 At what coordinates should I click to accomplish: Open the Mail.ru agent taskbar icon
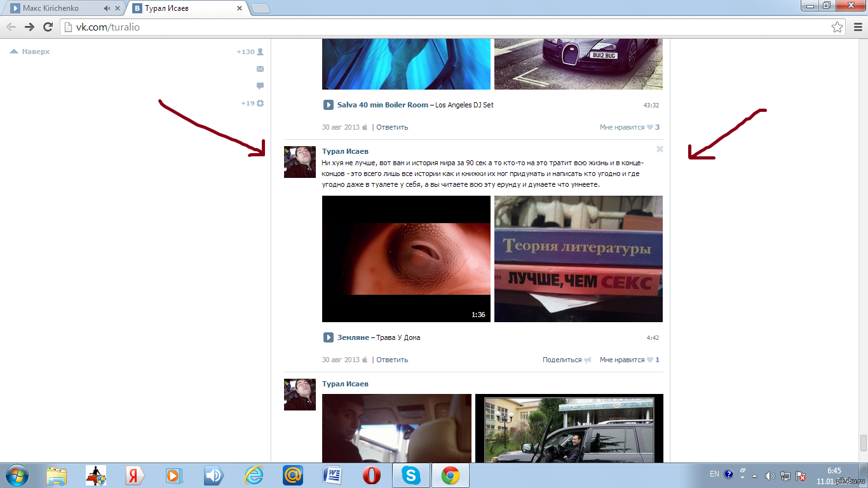pyautogui.click(x=293, y=475)
